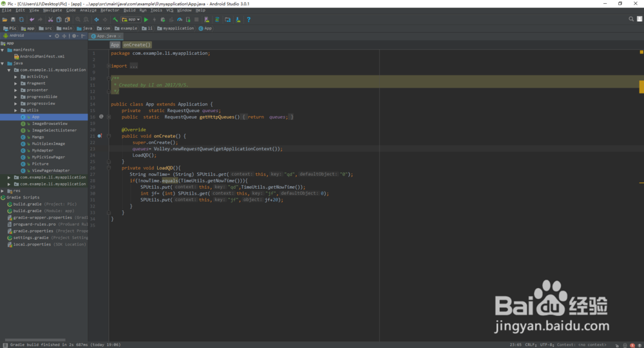Image resolution: width=644 pixels, height=348 pixels.
Task: Open the File menu
Action: pos(6,10)
